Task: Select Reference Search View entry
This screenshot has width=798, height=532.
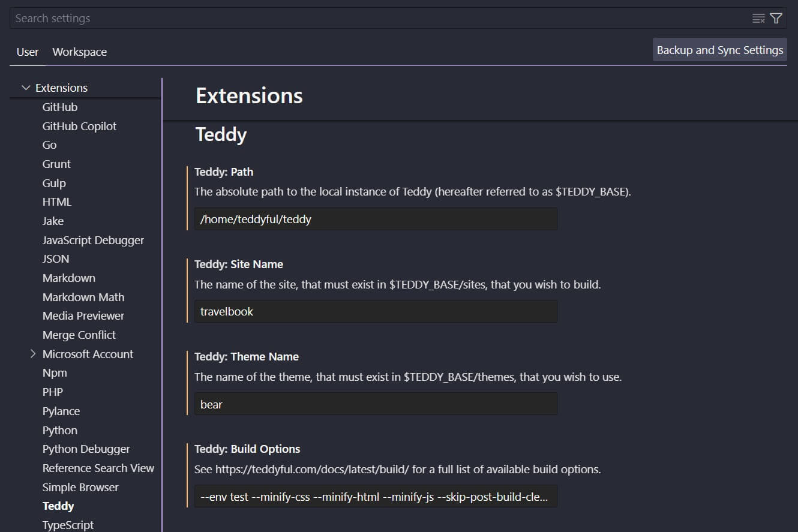Action: [98, 468]
